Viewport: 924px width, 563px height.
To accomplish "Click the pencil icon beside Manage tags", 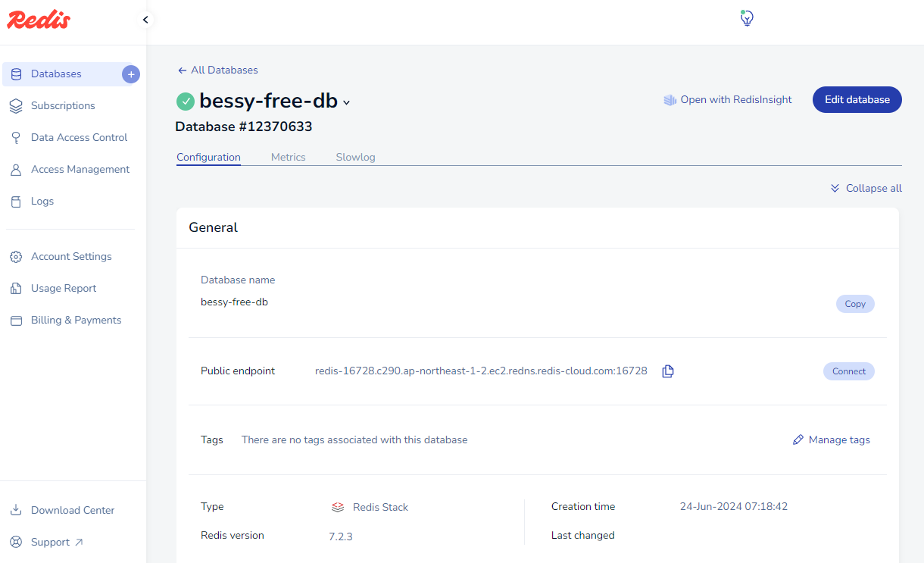I will click(x=798, y=440).
